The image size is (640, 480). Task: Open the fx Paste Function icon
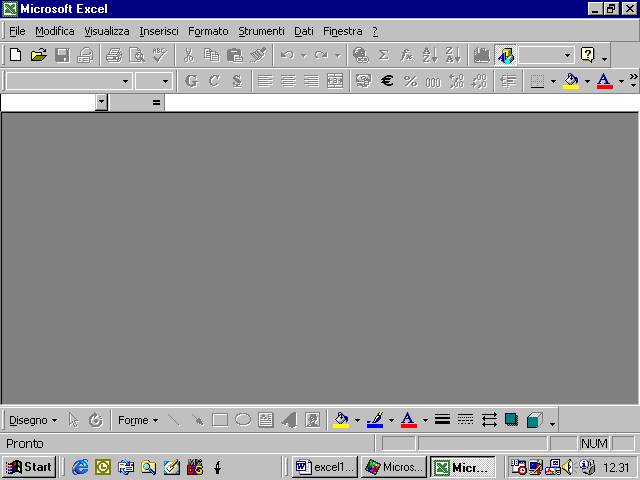coord(407,55)
